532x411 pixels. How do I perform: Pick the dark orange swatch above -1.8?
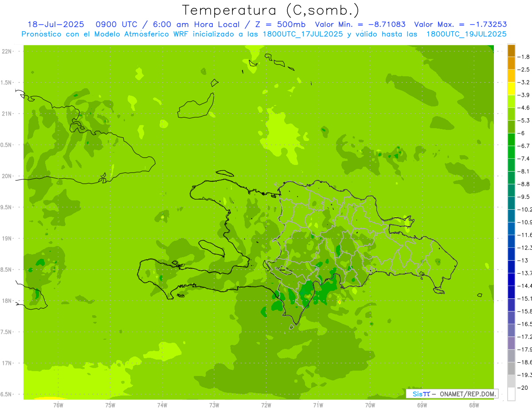(x=511, y=51)
